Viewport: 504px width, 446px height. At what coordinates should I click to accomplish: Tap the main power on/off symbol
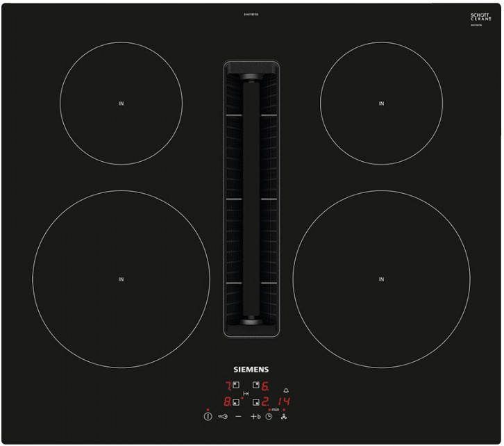208,416
